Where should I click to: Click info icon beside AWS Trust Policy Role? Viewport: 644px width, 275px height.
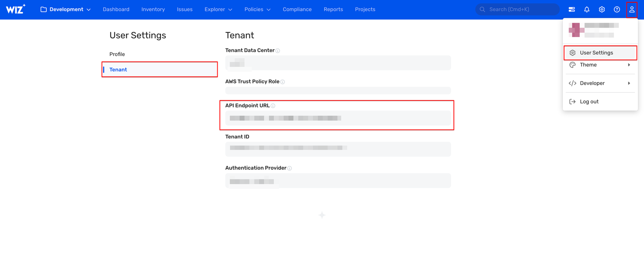click(x=283, y=82)
